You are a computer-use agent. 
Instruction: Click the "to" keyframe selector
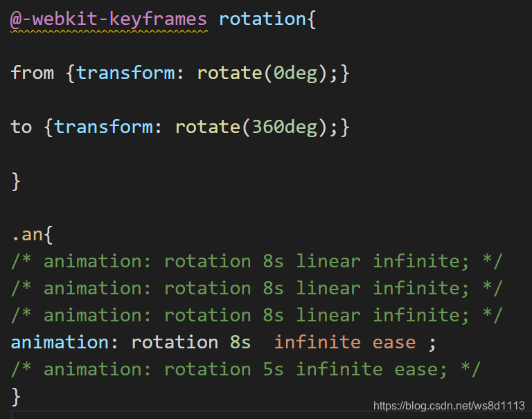pos(21,127)
